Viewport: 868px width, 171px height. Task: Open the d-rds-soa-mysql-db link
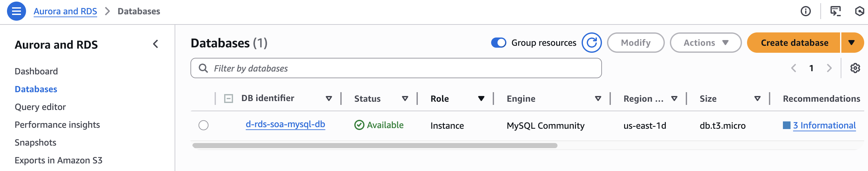coord(285,125)
